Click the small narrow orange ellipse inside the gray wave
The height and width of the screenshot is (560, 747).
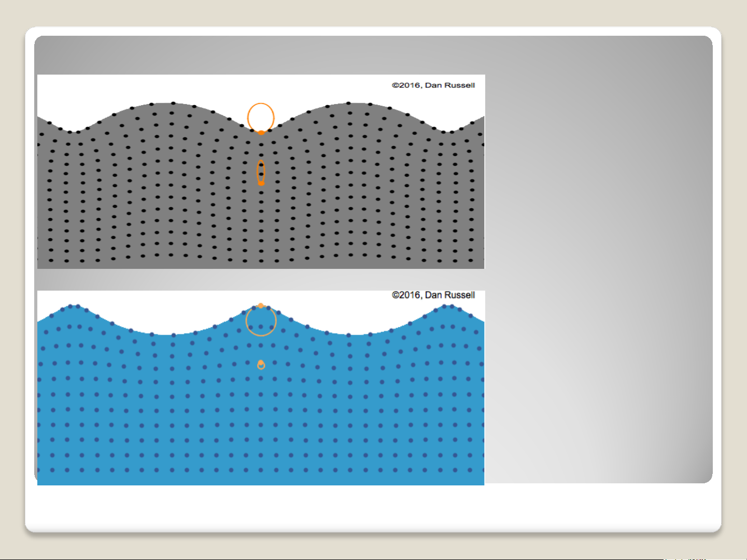click(x=261, y=173)
